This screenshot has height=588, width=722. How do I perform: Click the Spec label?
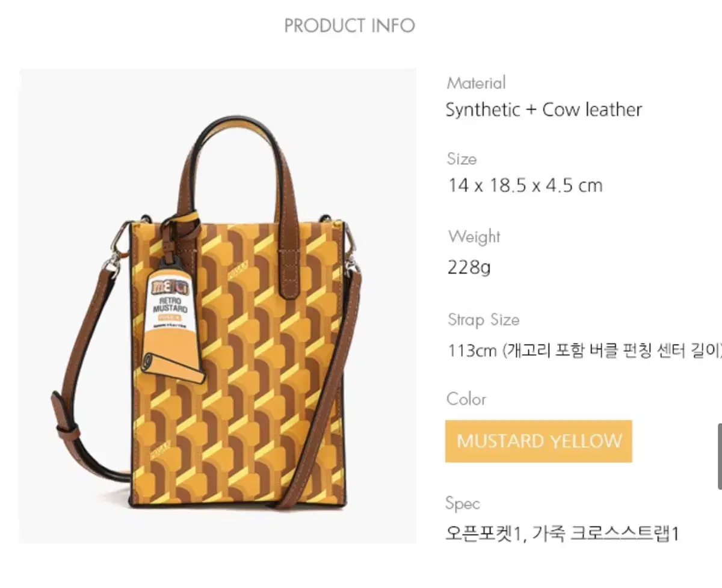pyautogui.click(x=463, y=504)
